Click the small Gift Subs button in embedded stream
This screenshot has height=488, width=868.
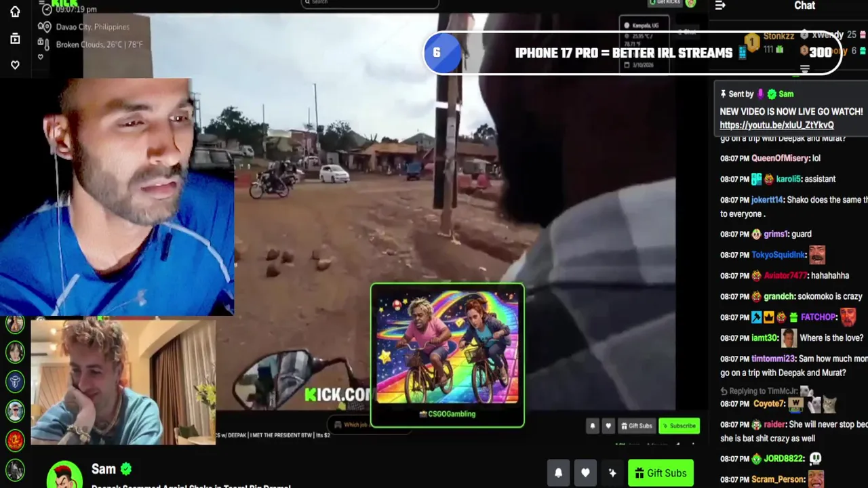click(x=636, y=426)
